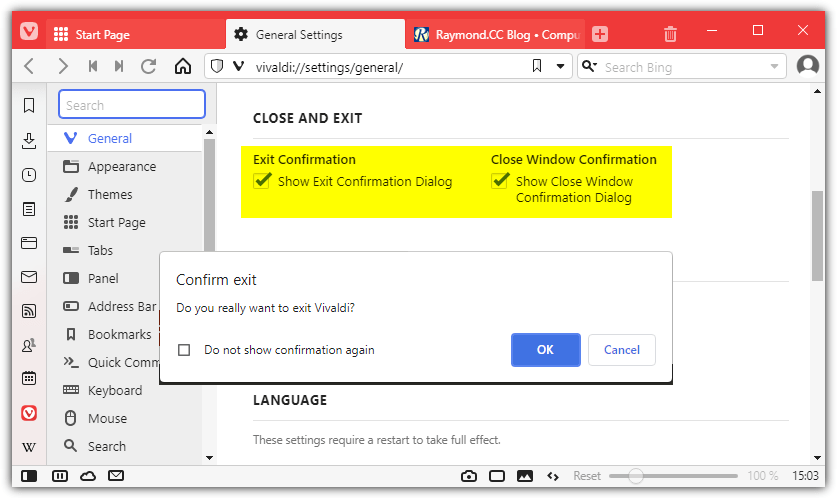The height and width of the screenshot is (498, 837).
Task: Adjust the zoom slider handle
Action: coord(635,476)
